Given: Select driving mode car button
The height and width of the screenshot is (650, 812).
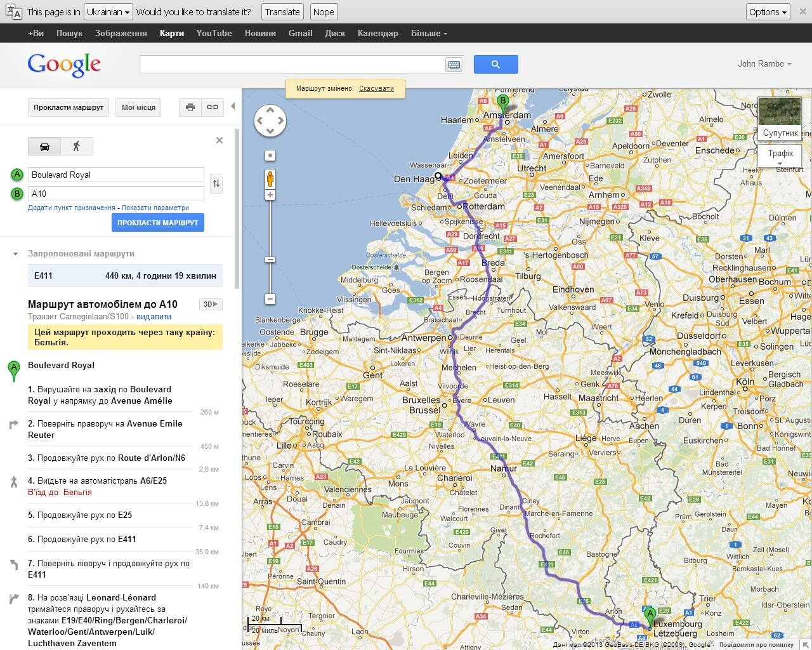Looking at the screenshot, I should click(44, 147).
